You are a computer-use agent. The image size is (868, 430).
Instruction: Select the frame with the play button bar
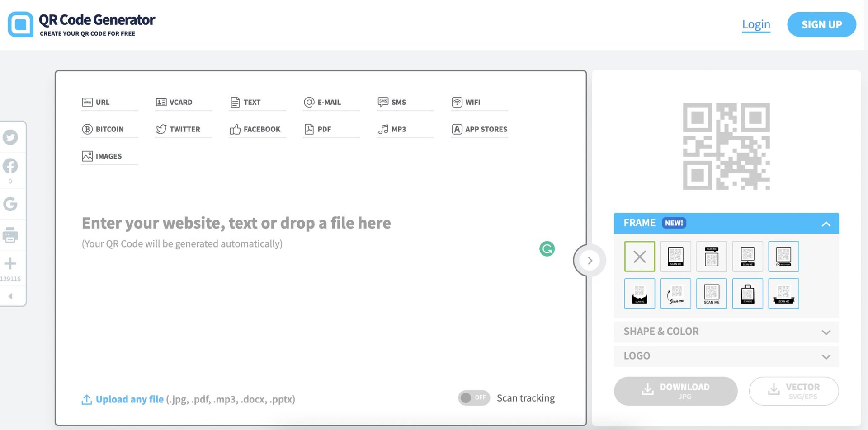783,257
